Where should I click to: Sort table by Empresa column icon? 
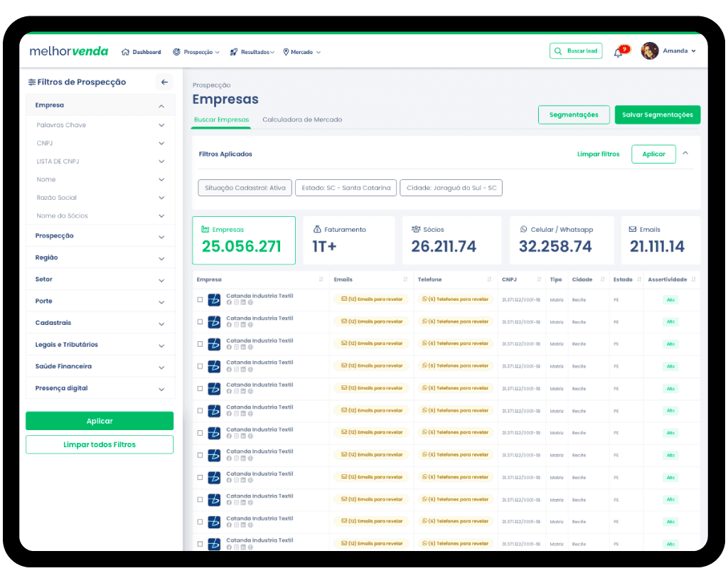coord(321,279)
